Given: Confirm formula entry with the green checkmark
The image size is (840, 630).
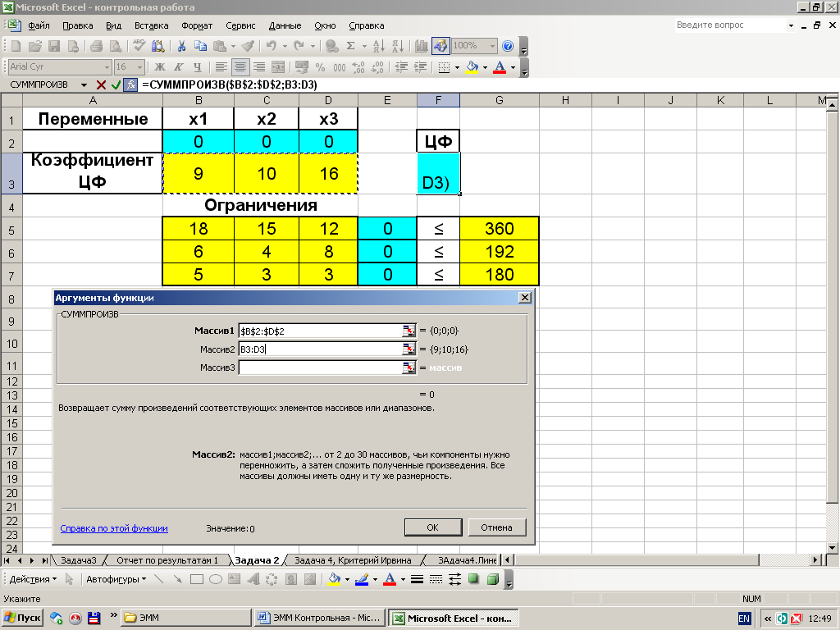Looking at the screenshot, I should click(116, 84).
